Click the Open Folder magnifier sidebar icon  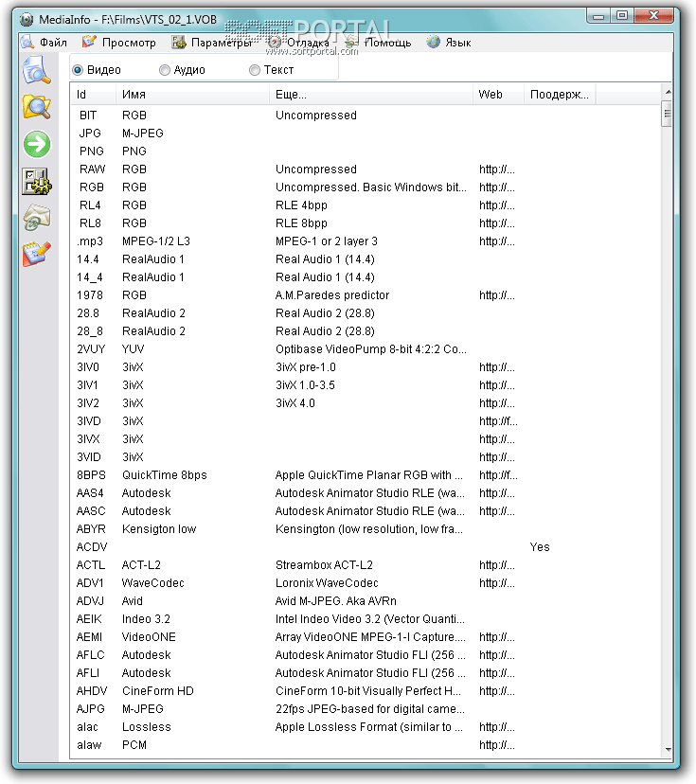pos(36,107)
